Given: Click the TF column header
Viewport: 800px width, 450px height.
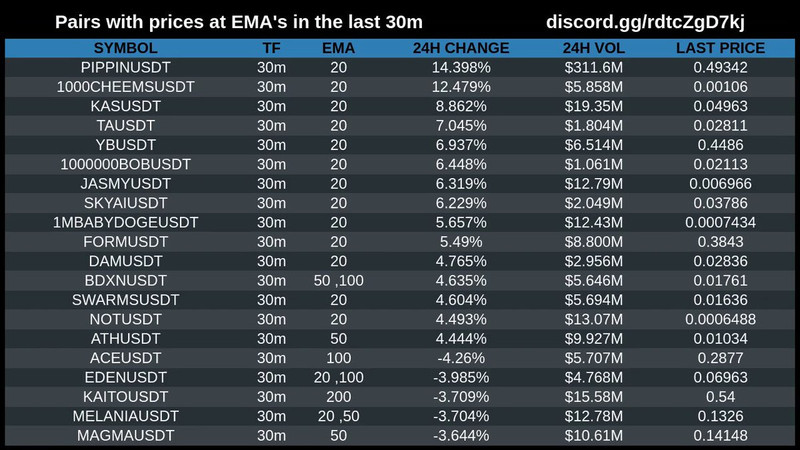Looking at the screenshot, I should click(271, 48).
